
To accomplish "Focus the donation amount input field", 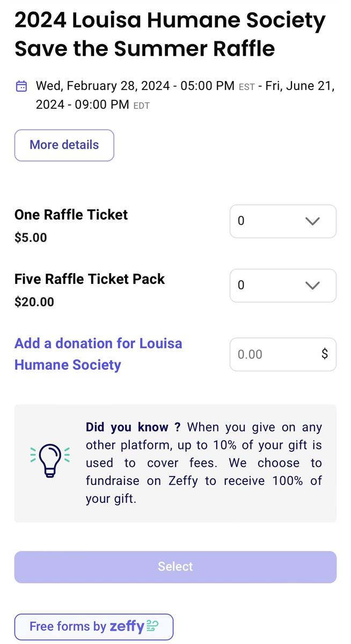I will click(283, 354).
